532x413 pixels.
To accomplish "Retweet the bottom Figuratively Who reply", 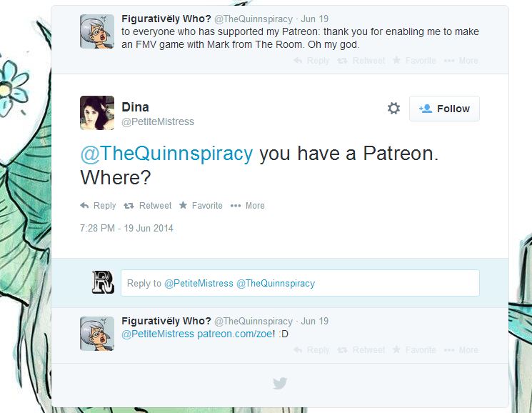I will [x=361, y=350].
